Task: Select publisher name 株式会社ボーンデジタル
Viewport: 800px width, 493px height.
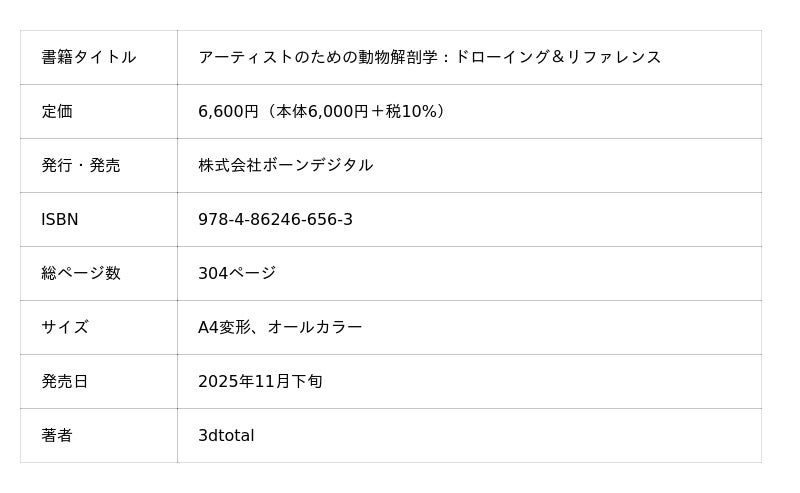Action: (285, 165)
